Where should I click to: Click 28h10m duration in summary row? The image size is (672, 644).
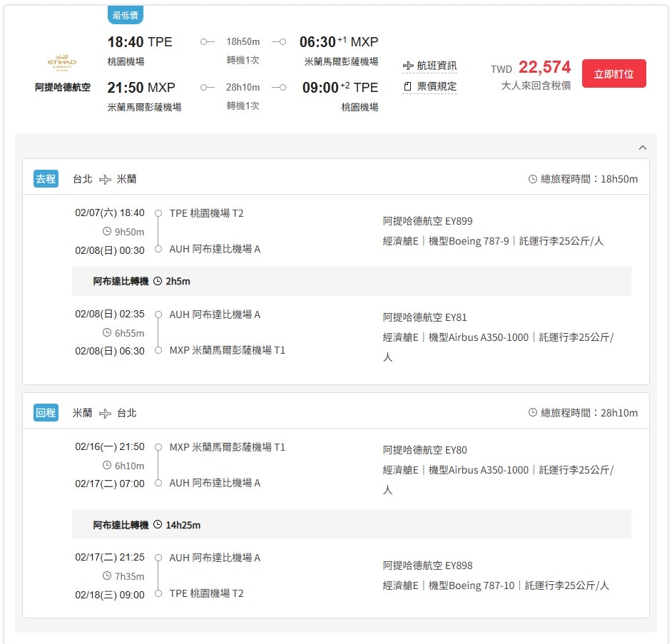pos(243,88)
